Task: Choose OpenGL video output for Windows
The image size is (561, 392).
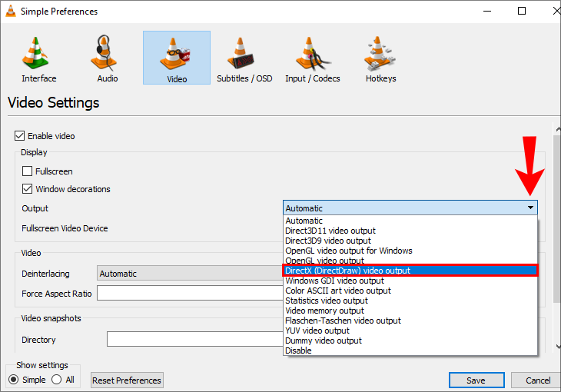Action: coord(410,251)
